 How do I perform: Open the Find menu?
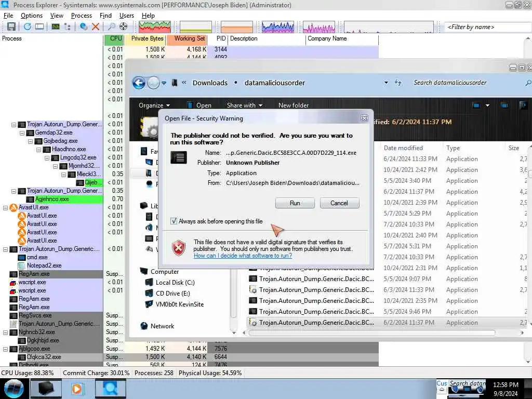coord(105,16)
